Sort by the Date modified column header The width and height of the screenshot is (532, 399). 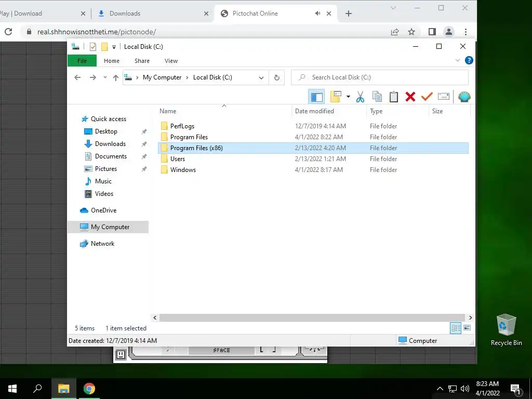click(329, 111)
